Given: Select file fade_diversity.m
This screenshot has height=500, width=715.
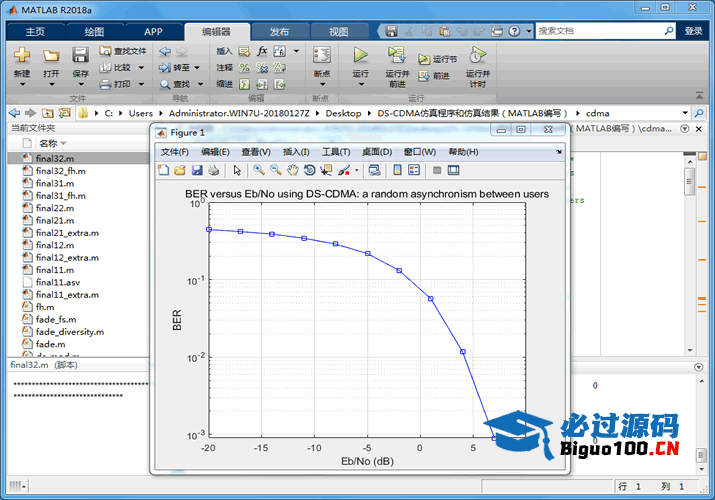Looking at the screenshot, I should [x=70, y=332].
